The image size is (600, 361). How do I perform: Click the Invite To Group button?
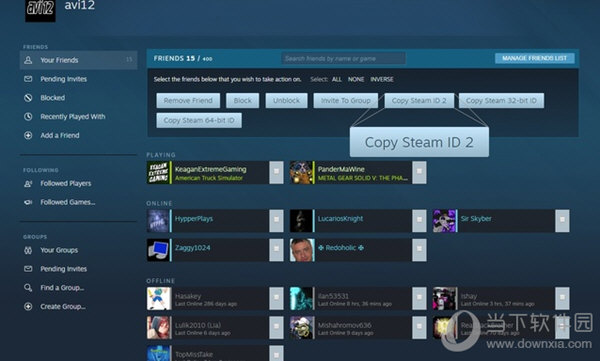click(346, 101)
